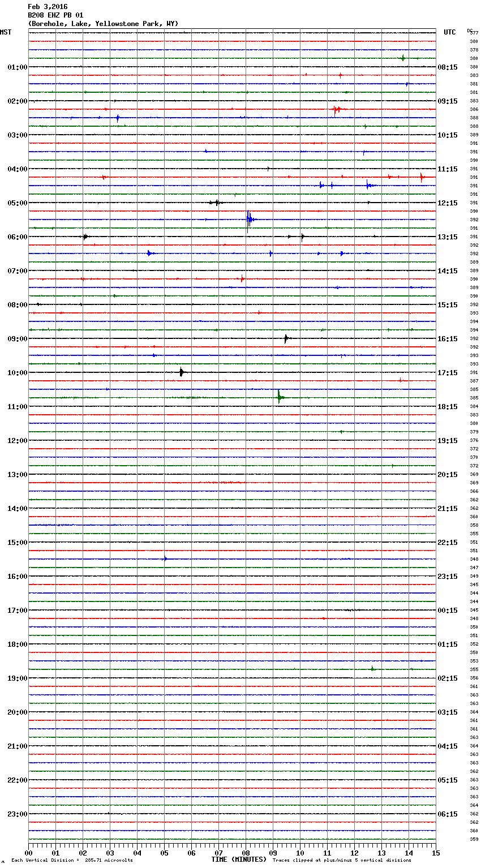
Task: Click the '14:00' MST time label
Action: click(17, 509)
